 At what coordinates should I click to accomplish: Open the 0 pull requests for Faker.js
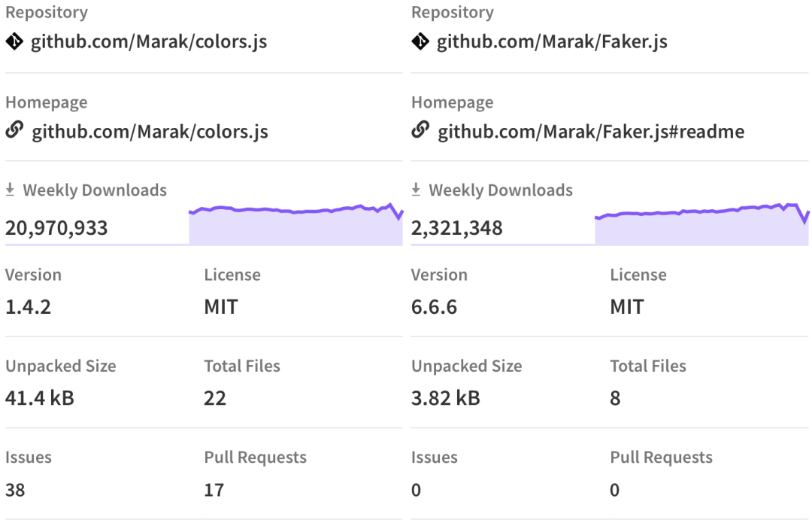[615, 491]
